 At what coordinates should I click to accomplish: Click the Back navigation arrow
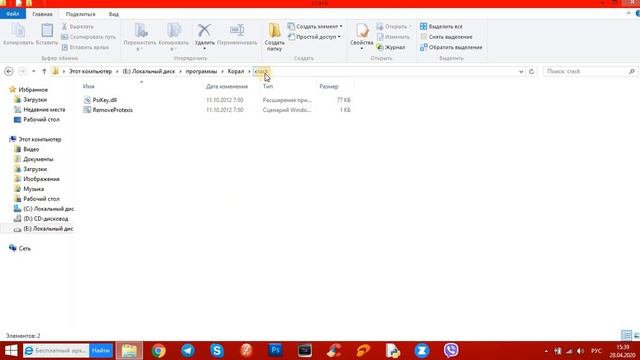(x=9, y=71)
